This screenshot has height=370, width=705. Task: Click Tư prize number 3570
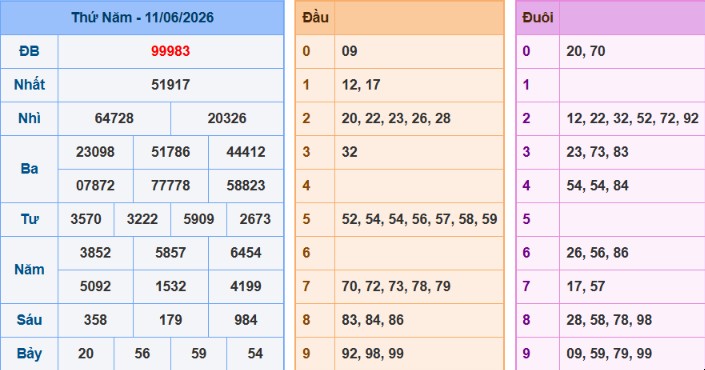86,219
